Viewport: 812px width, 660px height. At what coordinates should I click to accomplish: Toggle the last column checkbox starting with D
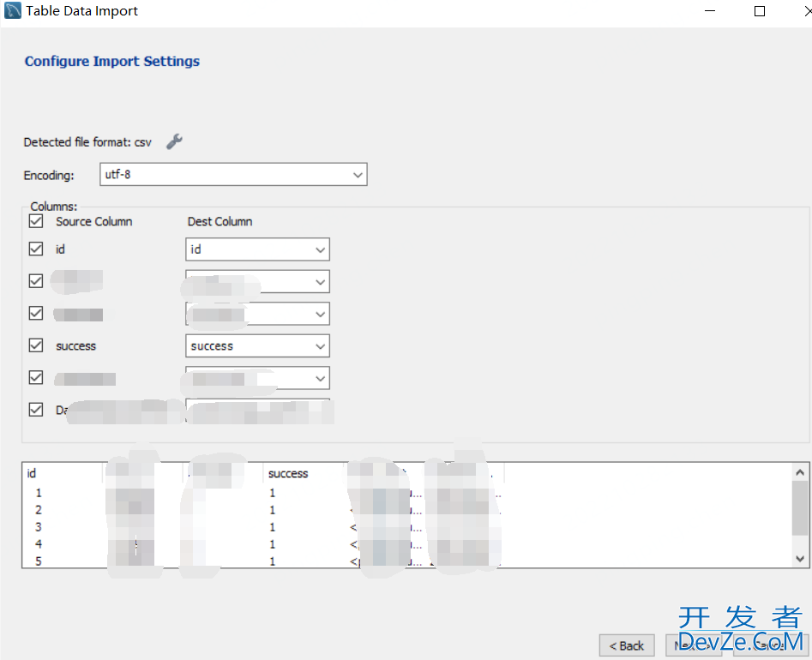(36, 410)
